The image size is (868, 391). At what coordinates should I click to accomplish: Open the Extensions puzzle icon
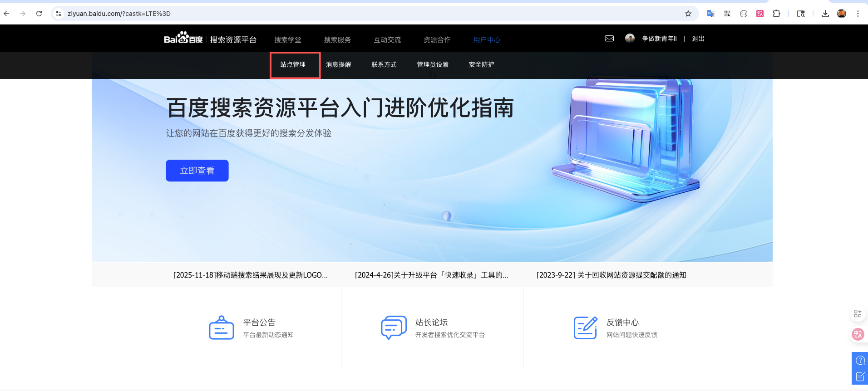(x=777, y=14)
